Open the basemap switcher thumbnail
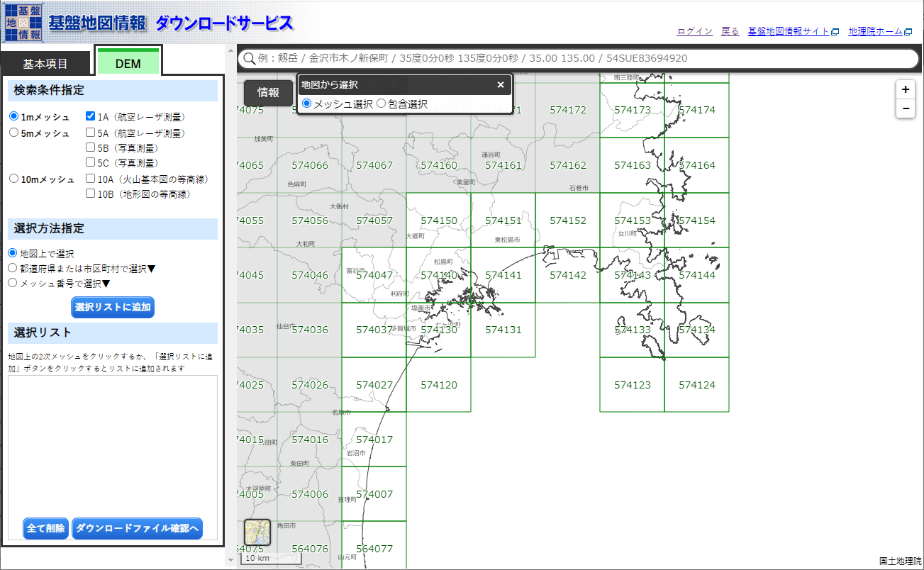Image resolution: width=924 pixels, height=570 pixels. 257,531
